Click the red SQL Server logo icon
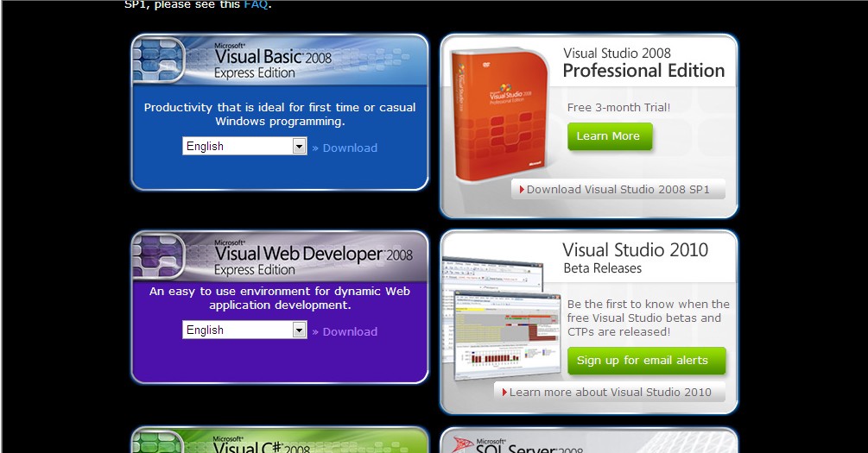The height and width of the screenshot is (453, 868). (x=463, y=444)
